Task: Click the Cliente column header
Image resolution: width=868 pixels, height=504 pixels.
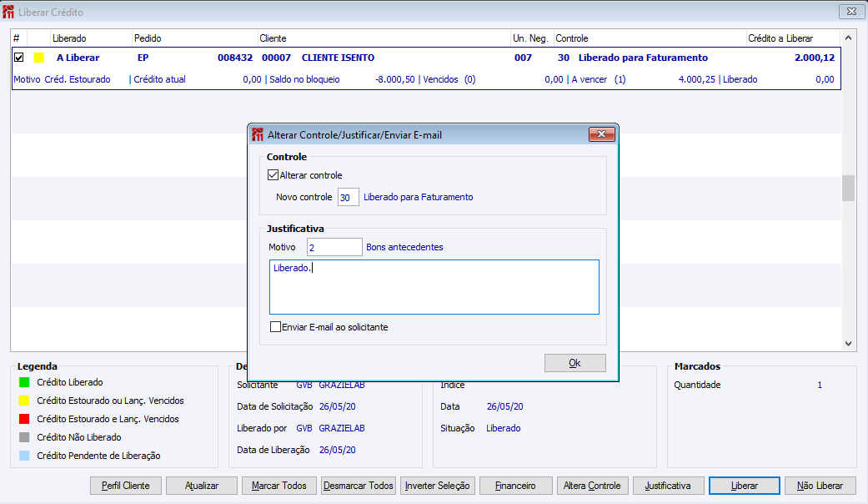Action: pyautogui.click(x=384, y=38)
